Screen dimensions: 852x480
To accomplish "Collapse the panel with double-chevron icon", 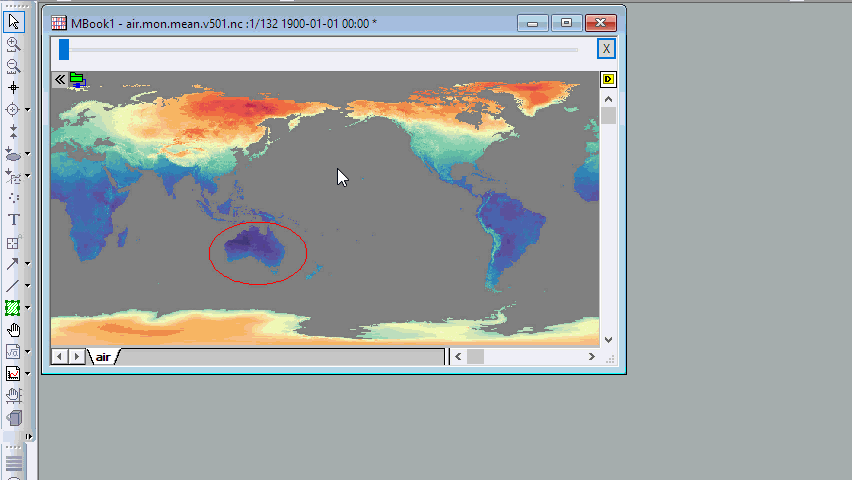I will pyautogui.click(x=59, y=79).
